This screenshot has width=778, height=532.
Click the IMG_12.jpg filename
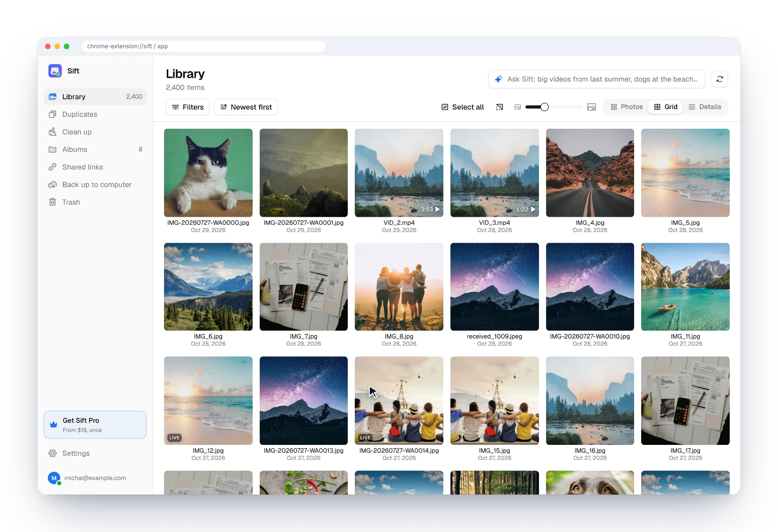[208, 451]
